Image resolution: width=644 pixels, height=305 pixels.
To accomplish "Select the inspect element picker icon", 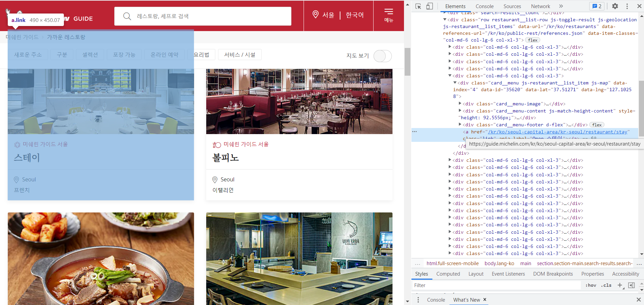I will tap(418, 6).
